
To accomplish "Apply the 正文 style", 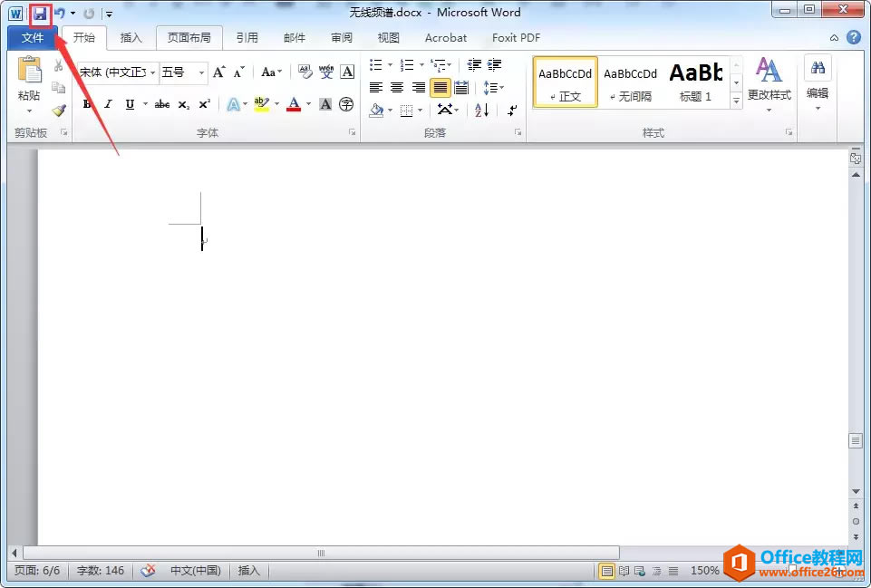I will (565, 82).
